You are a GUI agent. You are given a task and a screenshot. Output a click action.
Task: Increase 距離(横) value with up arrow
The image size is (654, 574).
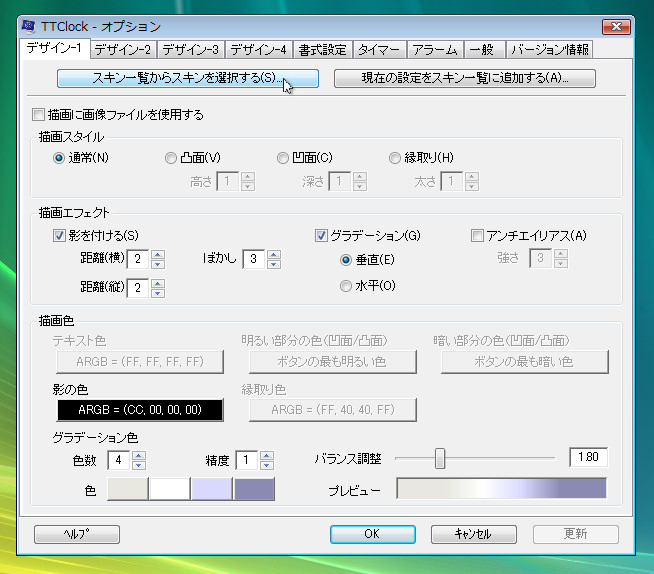[x=158, y=254]
